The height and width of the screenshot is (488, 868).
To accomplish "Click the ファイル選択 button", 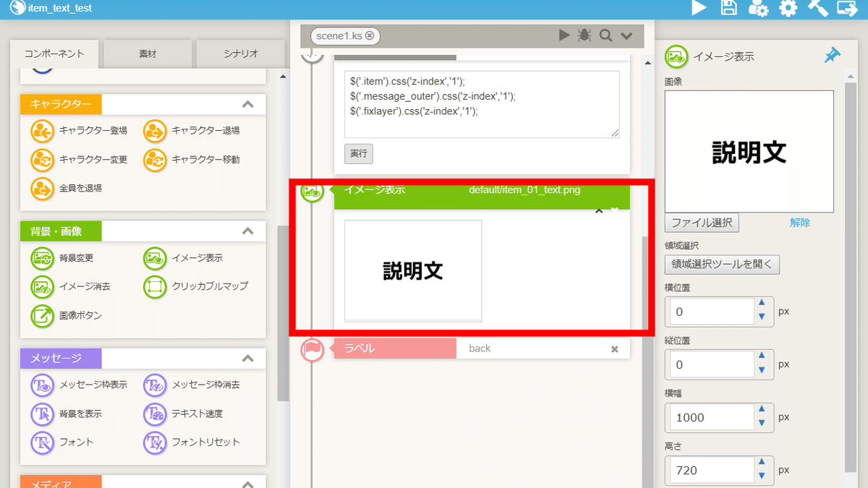I will (702, 223).
